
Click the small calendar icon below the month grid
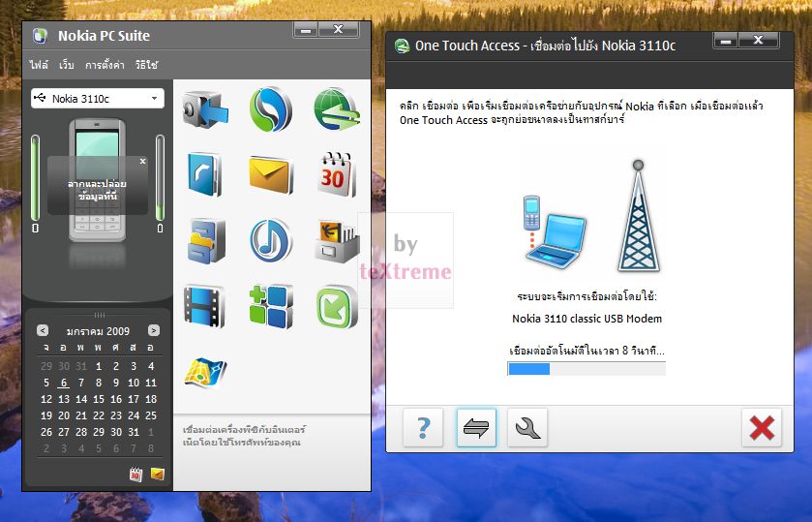pos(135,474)
